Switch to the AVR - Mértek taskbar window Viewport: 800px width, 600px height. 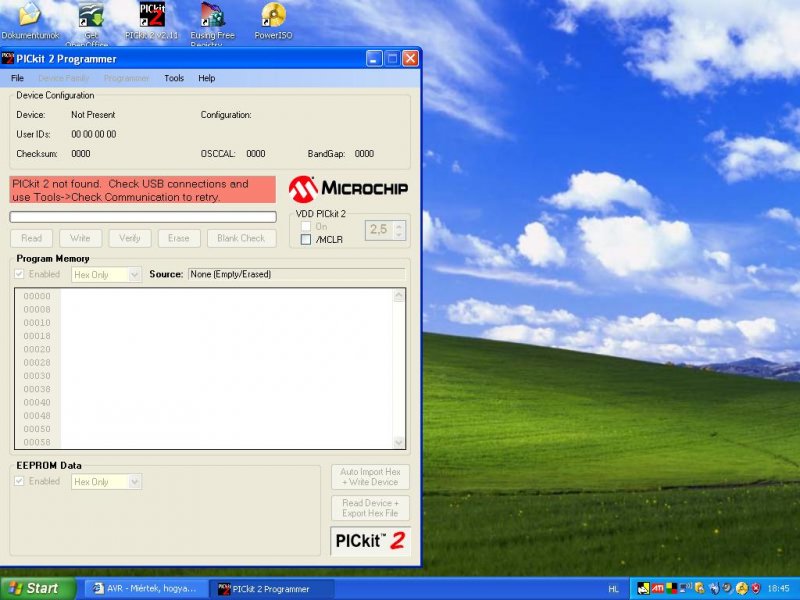146,589
